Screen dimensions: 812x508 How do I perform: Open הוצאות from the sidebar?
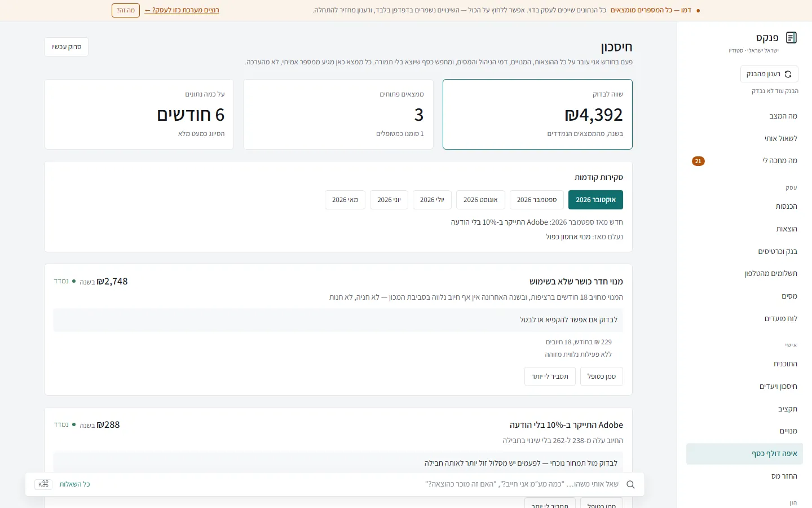pos(744,229)
